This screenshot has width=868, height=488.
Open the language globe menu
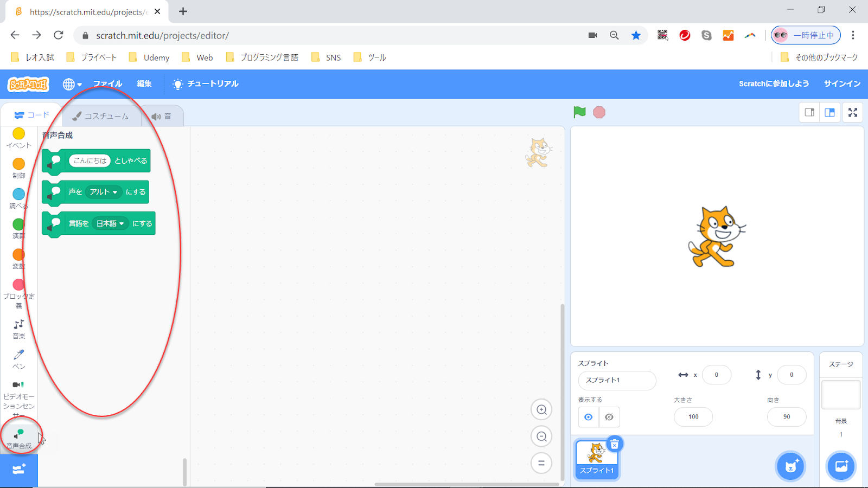(x=72, y=84)
